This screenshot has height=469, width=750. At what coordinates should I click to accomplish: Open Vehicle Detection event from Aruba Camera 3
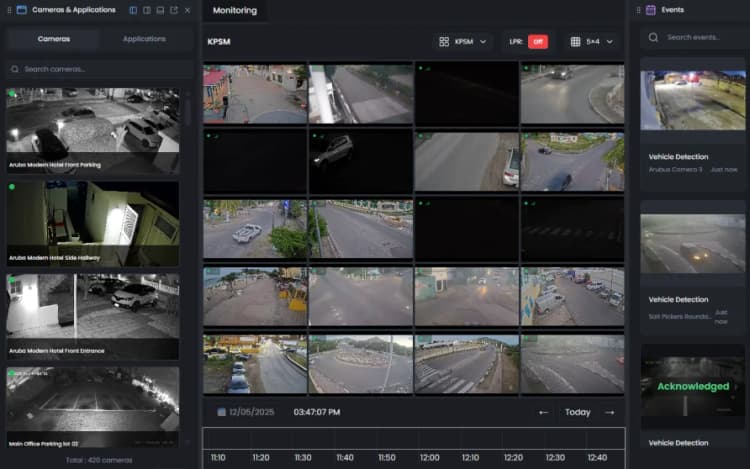coord(693,124)
